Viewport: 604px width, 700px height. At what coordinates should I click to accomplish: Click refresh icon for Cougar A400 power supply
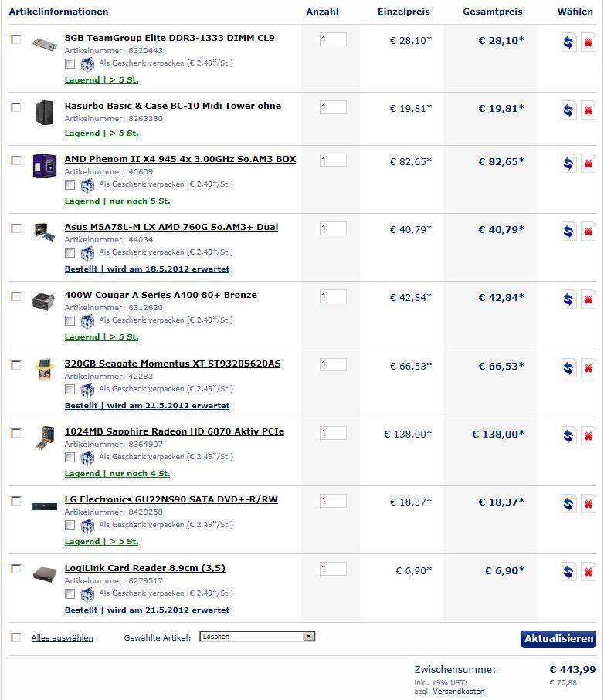point(568,299)
